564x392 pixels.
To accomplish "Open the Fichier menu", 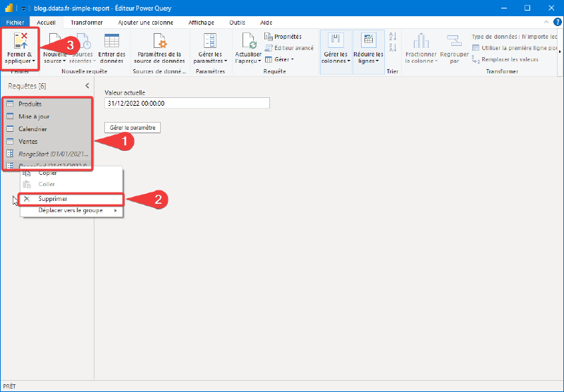I will pyautogui.click(x=15, y=23).
